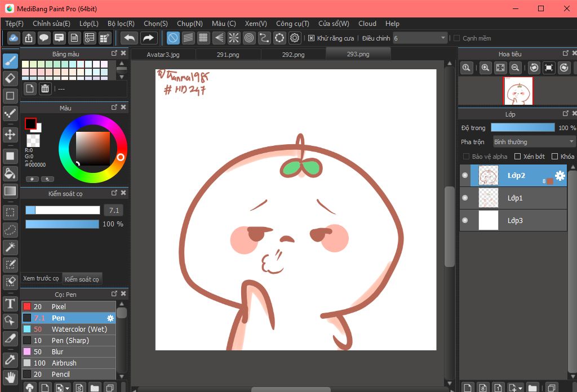
Task: Enable the Xén bớt checkbox
Action: coord(517,157)
